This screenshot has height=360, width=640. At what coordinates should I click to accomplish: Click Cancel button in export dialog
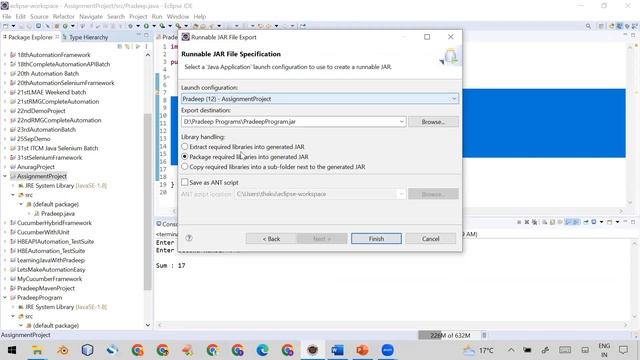[x=431, y=238]
